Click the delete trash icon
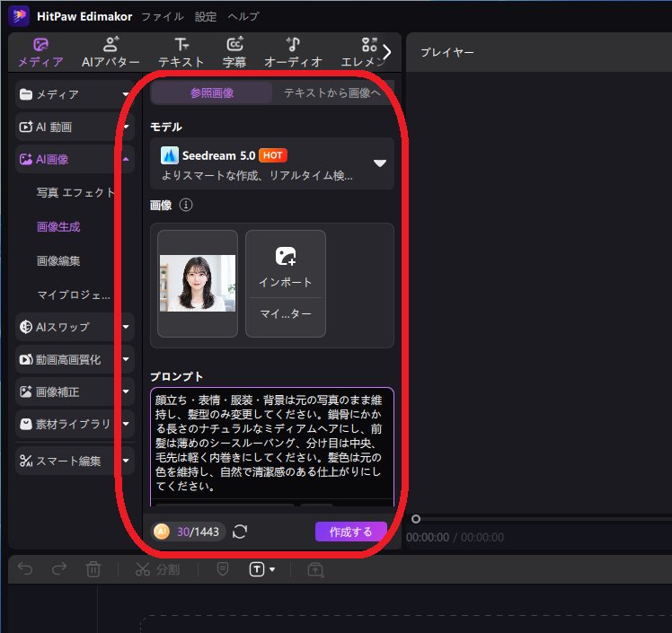The width and height of the screenshot is (672, 633). click(x=93, y=569)
